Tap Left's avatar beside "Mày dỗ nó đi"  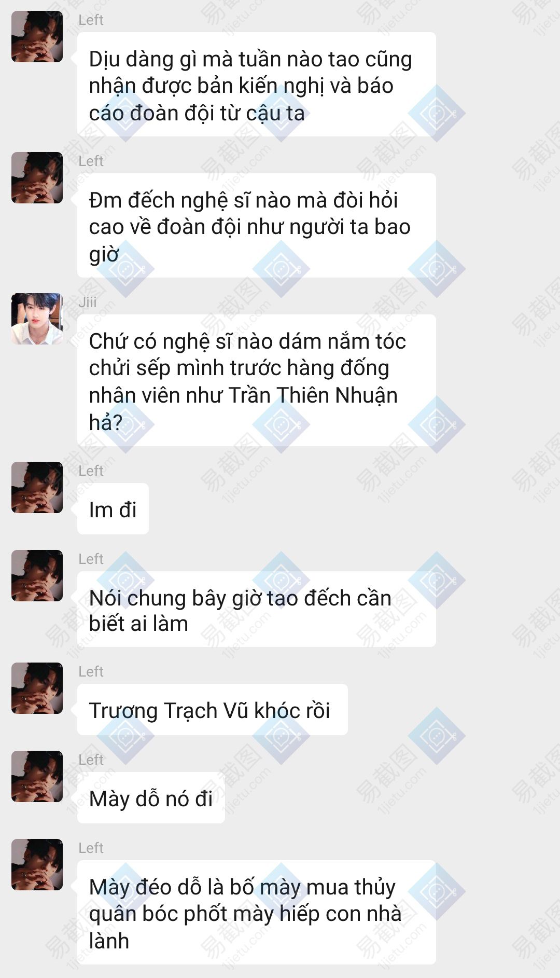[37, 776]
